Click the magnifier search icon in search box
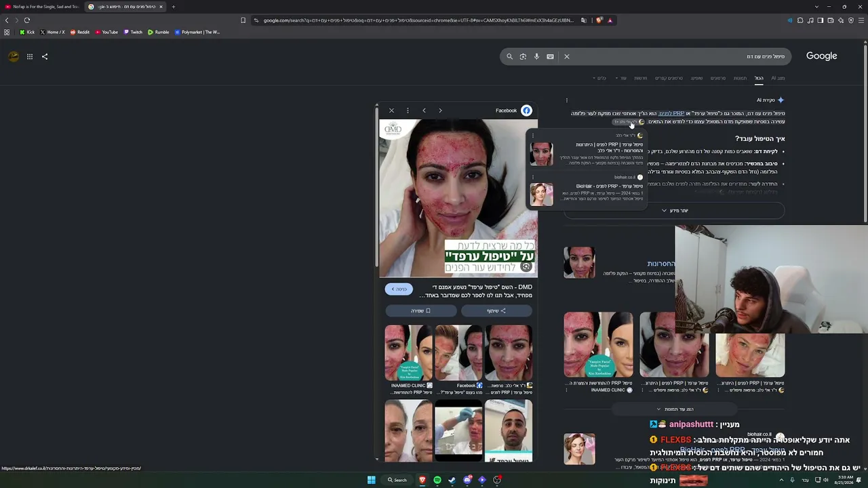 tap(510, 56)
